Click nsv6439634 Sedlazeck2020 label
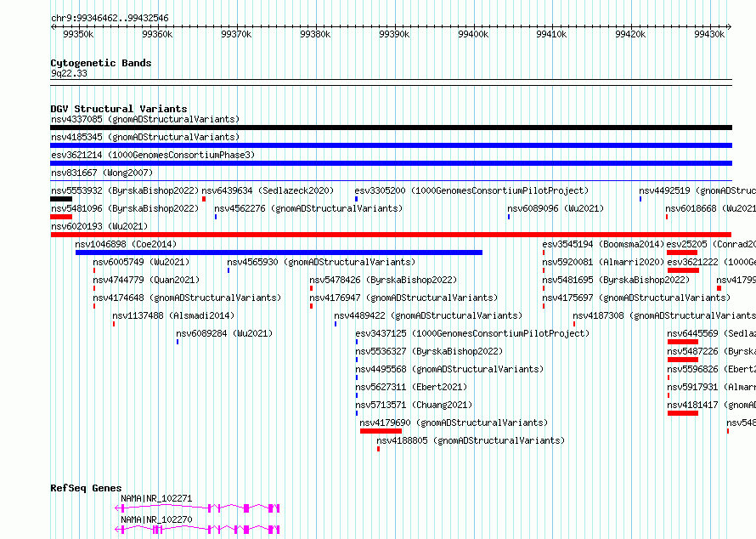The width and height of the screenshot is (756, 539). pos(268,190)
